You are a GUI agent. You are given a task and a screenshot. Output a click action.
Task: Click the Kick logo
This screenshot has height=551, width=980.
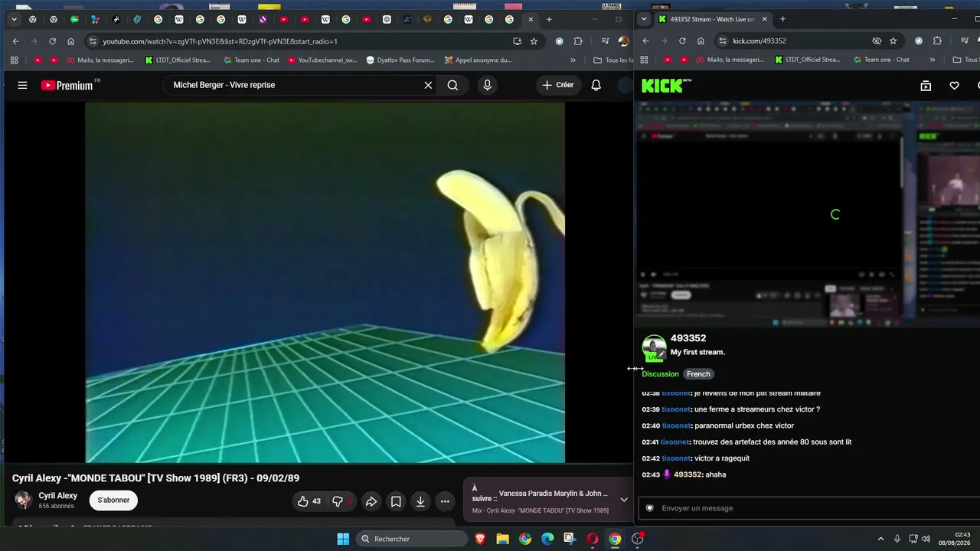[666, 86]
